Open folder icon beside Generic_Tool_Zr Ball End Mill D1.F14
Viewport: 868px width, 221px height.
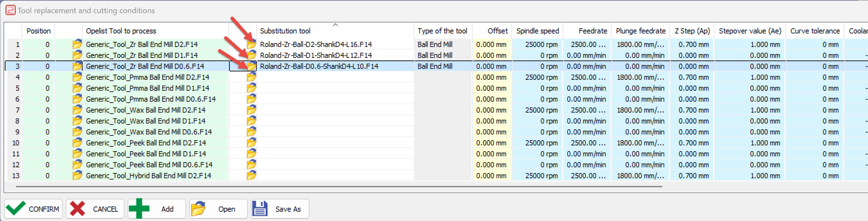77,55
